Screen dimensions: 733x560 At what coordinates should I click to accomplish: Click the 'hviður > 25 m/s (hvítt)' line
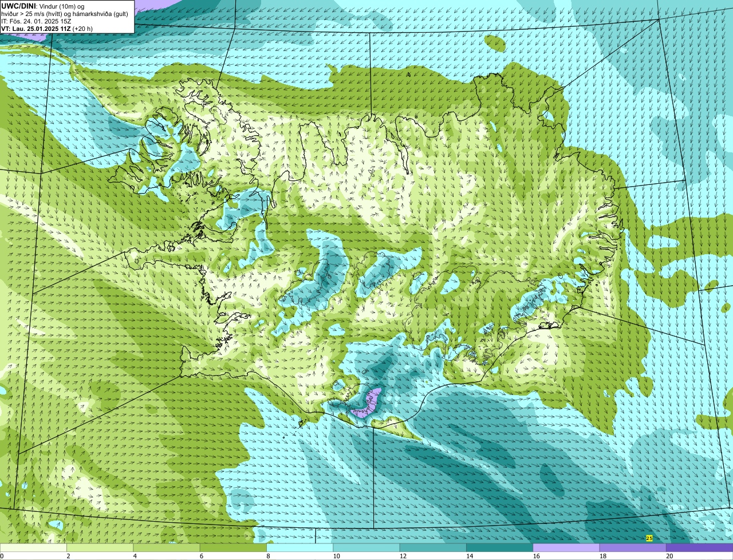tap(33, 14)
